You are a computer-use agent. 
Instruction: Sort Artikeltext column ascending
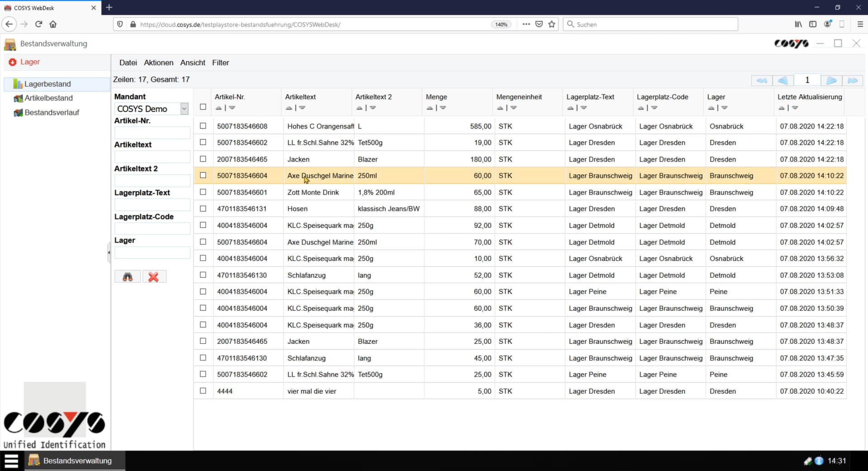pos(289,108)
